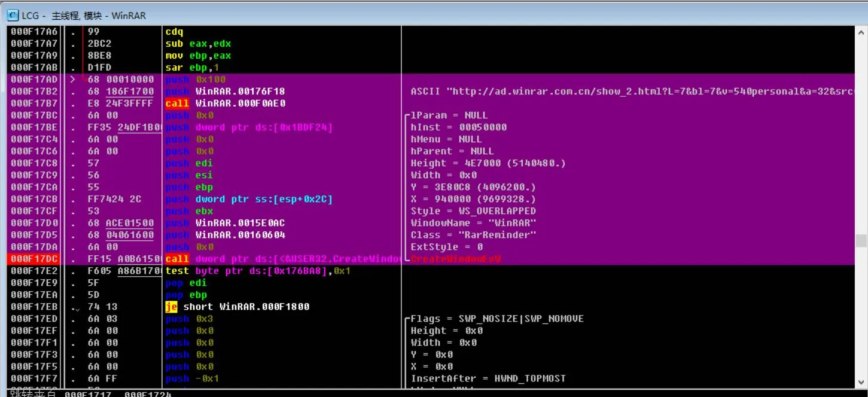Select the "hInst = 00050000" comment
This screenshot has width=868, height=397.
point(458,127)
